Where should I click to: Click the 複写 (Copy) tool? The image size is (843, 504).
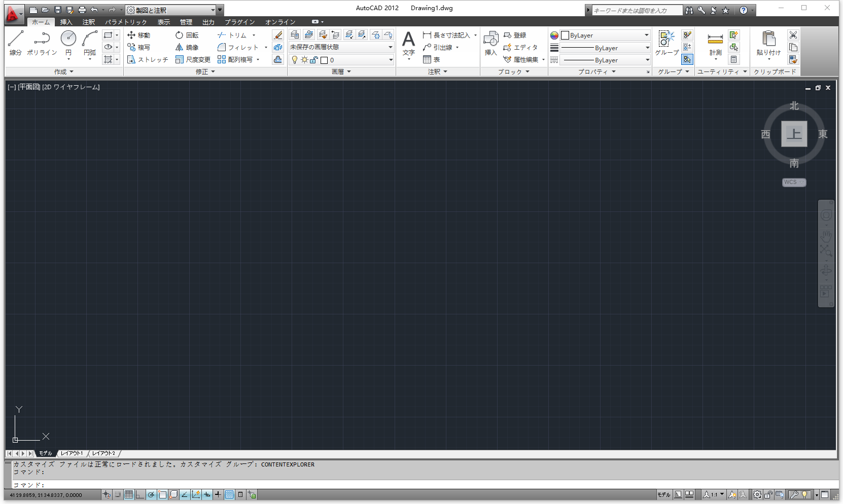[138, 47]
